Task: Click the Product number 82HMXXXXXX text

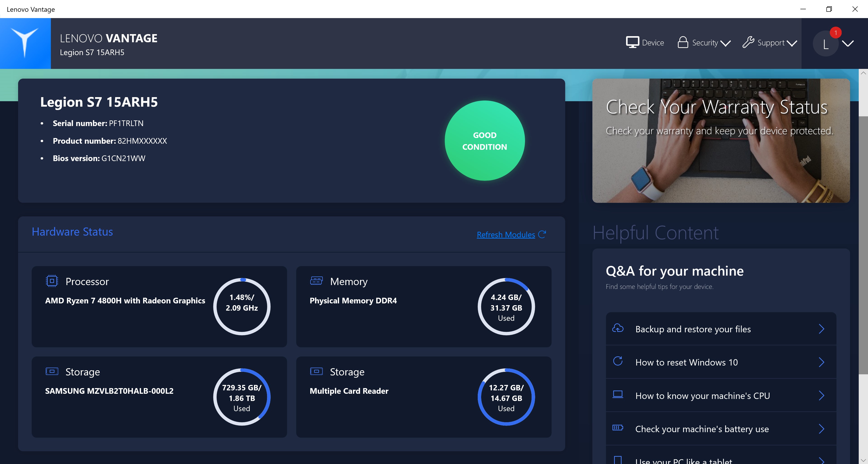Action: pos(110,141)
